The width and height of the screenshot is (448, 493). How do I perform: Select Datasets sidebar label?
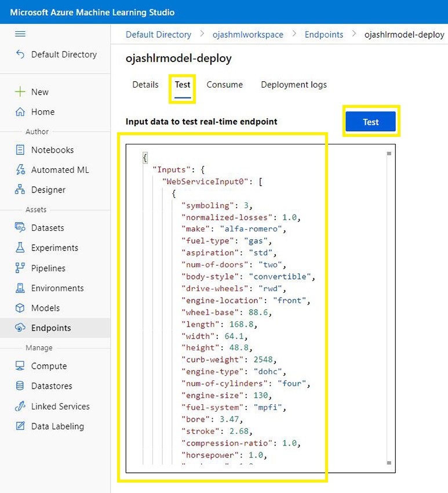click(48, 227)
